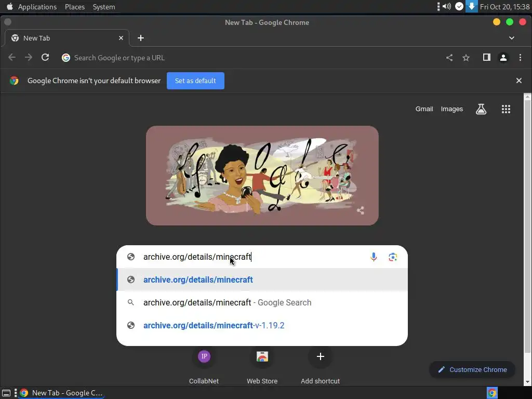The width and height of the screenshot is (532, 399).
Task: Click the show desktop icon in the bottom panel
Action: click(x=6, y=393)
